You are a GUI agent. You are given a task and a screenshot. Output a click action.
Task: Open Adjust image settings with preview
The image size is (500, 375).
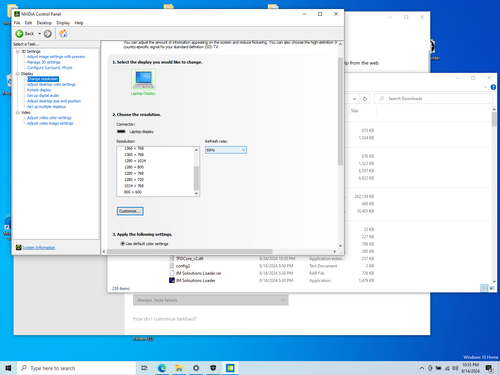click(x=56, y=57)
